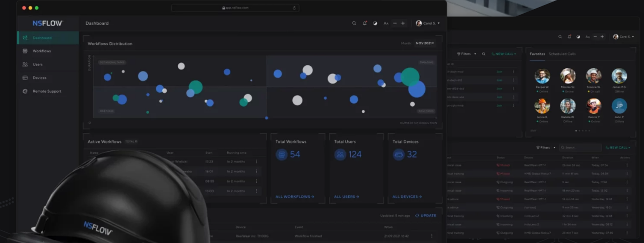
Task: Open the notifications bell in the rear window header
Action: [x=569, y=37]
